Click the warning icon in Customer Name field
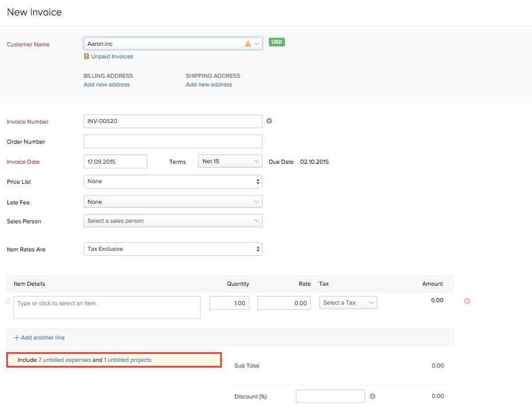Screen dimensions: 532x414 tap(248, 44)
